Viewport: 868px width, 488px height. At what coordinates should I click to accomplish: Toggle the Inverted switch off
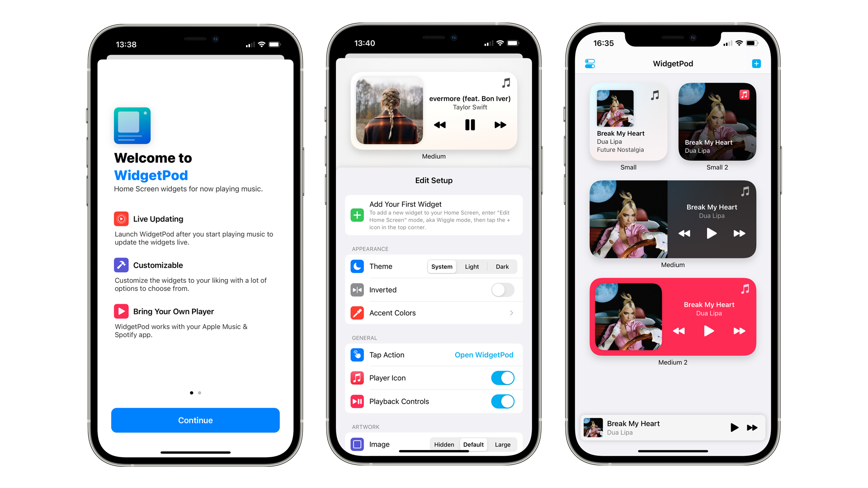(502, 290)
